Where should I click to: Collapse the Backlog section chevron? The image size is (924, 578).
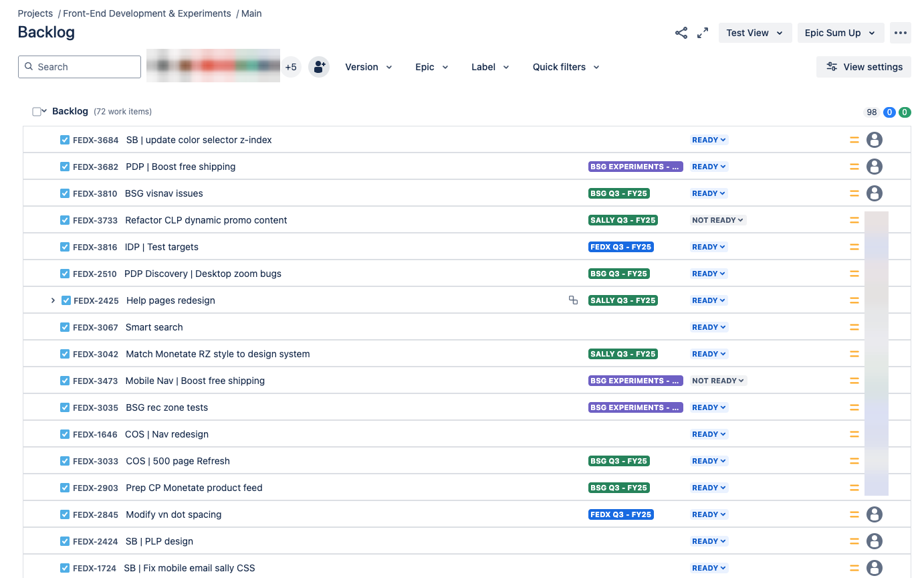(x=44, y=111)
